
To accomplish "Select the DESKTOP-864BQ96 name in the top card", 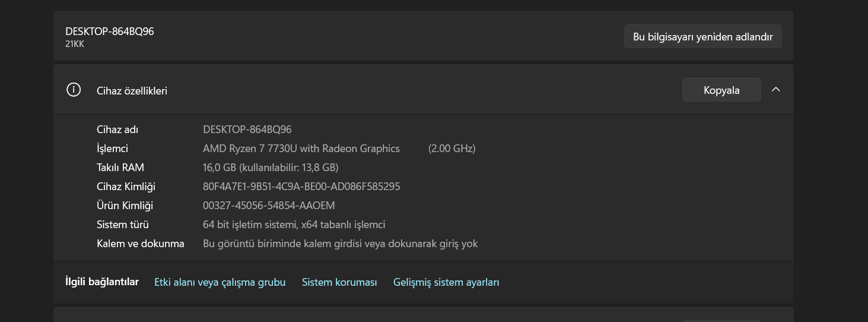I will (110, 31).
